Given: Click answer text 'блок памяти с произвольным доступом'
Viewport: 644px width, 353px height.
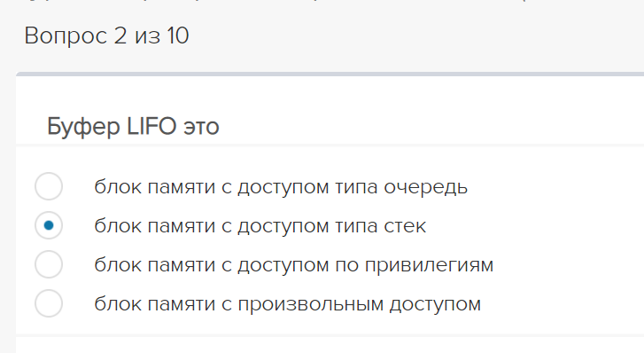Looking at the screenshot, I should 288,304.
